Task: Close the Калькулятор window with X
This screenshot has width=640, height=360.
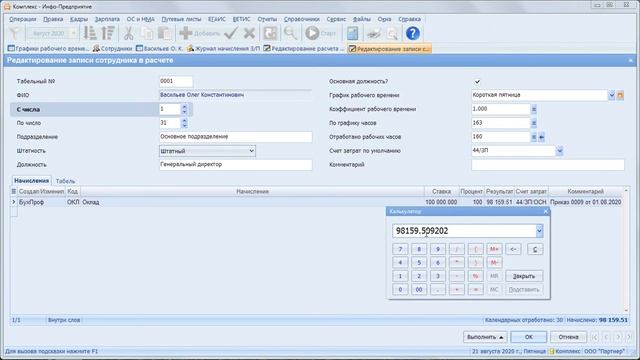Action: tap(546, 211)
